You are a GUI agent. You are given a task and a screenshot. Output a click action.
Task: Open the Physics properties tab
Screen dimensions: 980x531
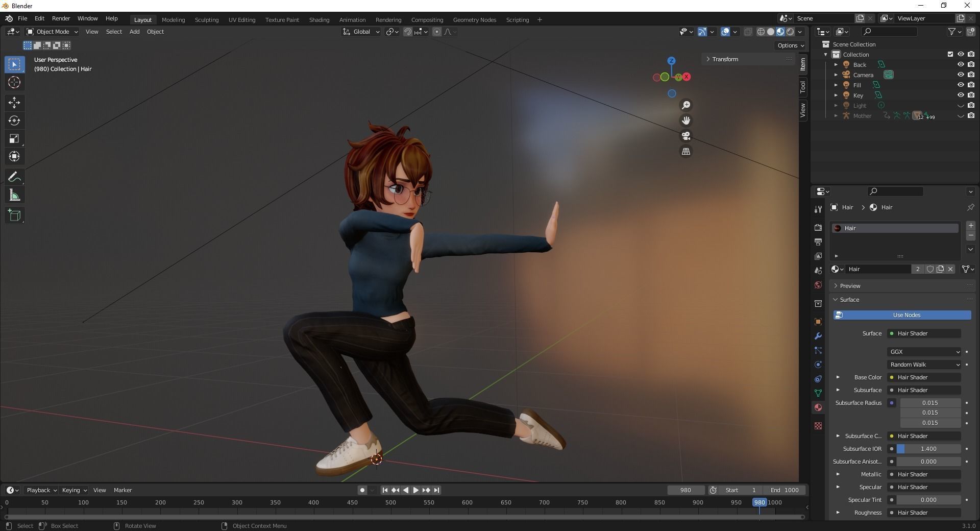coord(818,365)
